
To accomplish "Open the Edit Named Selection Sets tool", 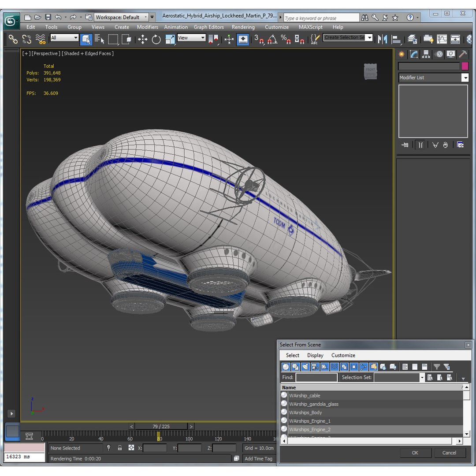I will tap(315, 39).
